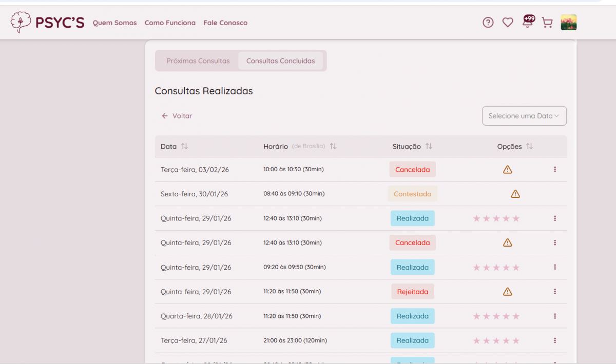Rate Quarta-feira 28/01/26 consultation five stars

(x=516, y=316)
